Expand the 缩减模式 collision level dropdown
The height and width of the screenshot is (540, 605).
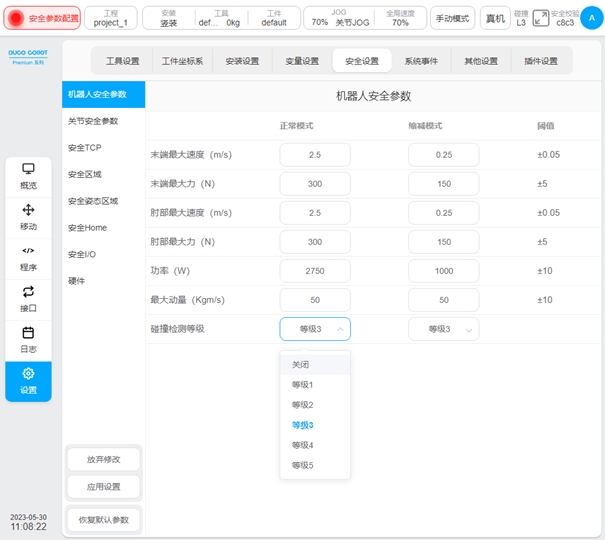point(444,329)
